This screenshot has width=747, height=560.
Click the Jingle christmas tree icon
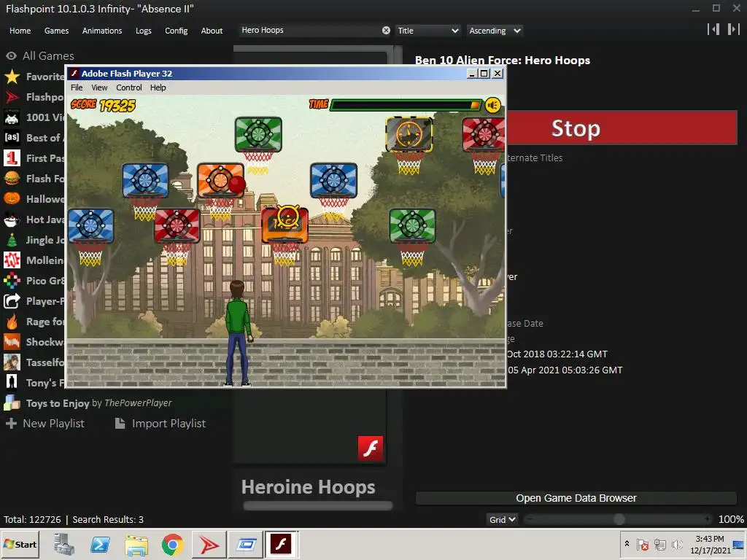pos(12,240)
